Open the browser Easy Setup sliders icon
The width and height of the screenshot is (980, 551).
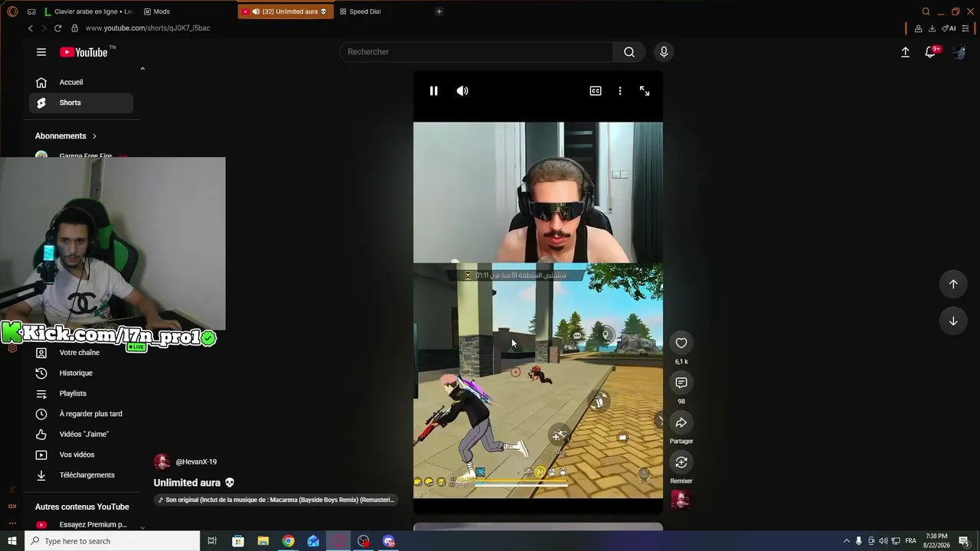point(965,28)
